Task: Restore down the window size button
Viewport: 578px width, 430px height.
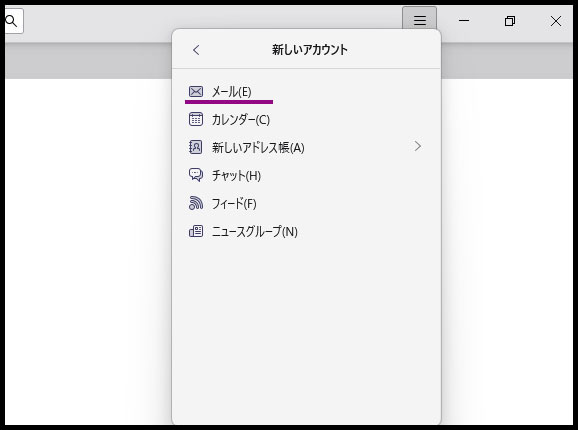Action: pos(510,21)
